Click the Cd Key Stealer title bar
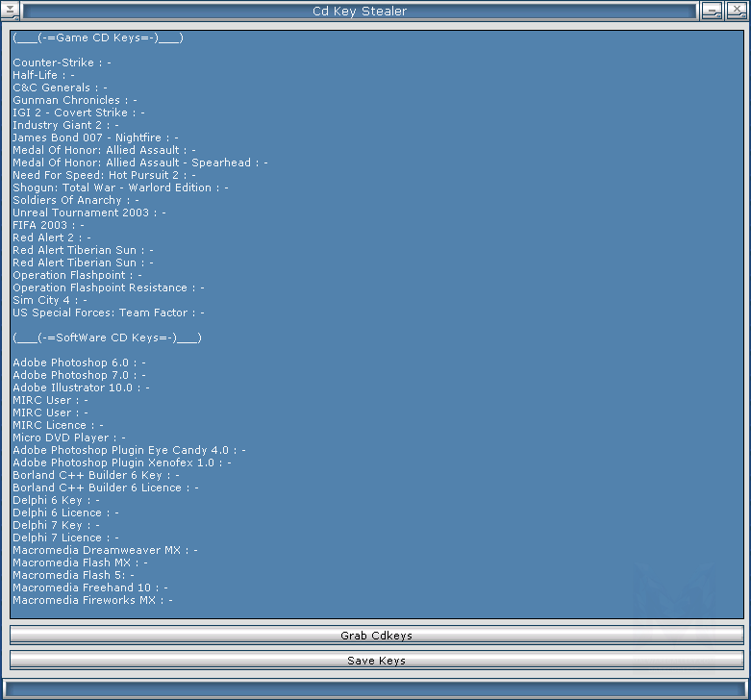This screenshot has width=751, height=700. [x=359, y=12]
